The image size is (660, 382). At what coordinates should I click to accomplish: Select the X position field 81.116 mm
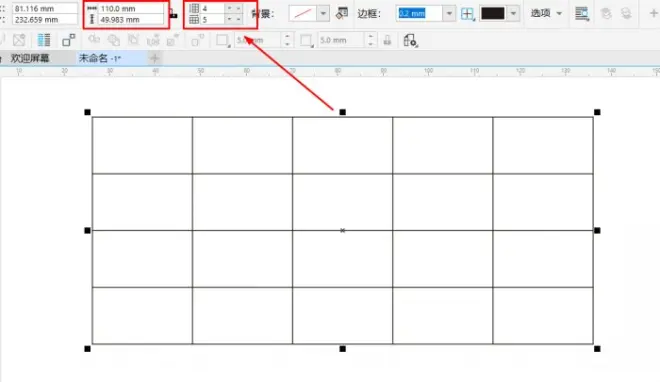click(x=45, y=8)
